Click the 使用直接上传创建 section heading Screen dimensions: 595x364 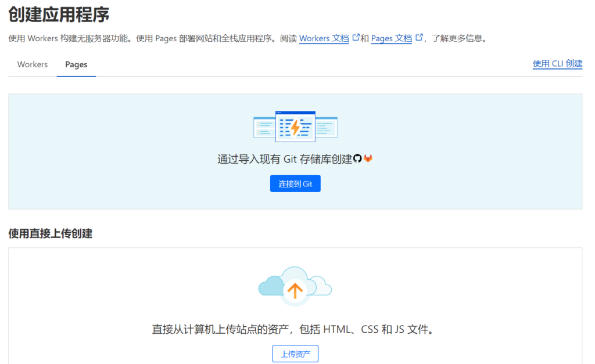click(51, 233)
